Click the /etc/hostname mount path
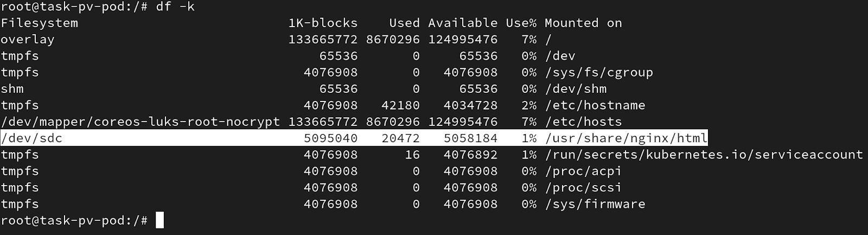 coord(595,105)
